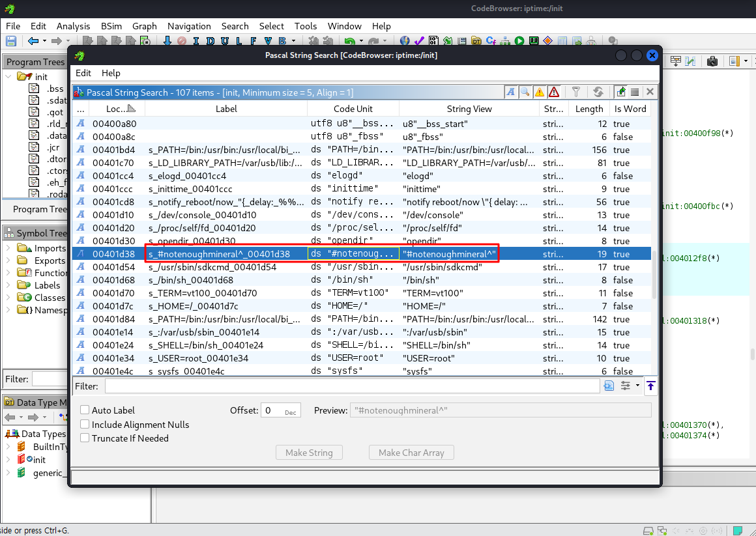Open the Data Type manager DT icon
This screenshot has height=536, width=756.
(x=476, y=41)
